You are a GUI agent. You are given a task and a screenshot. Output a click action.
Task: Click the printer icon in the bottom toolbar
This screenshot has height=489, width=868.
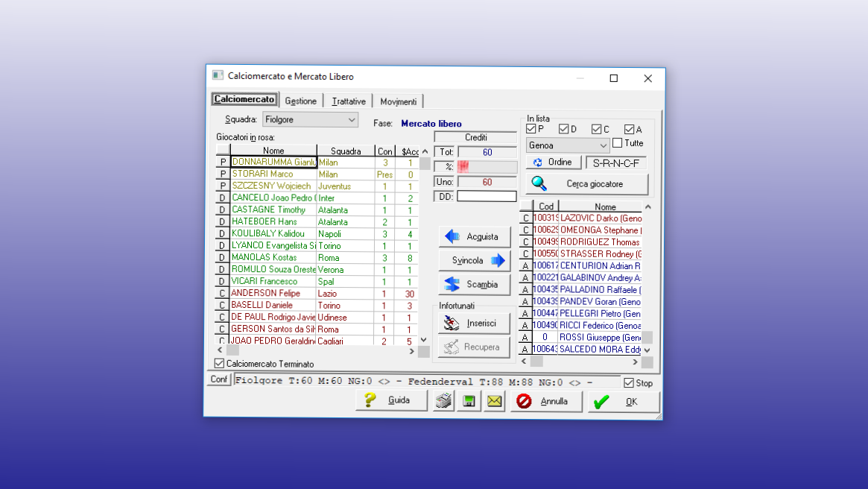point(444,400)
